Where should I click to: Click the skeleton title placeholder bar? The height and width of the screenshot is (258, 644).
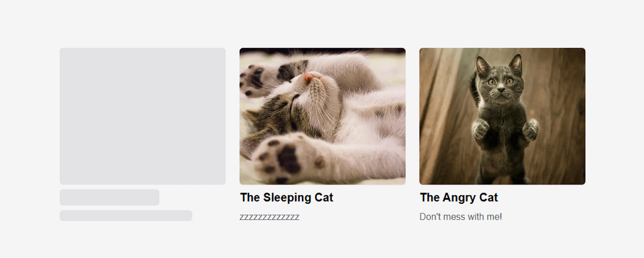pos(109,197)
